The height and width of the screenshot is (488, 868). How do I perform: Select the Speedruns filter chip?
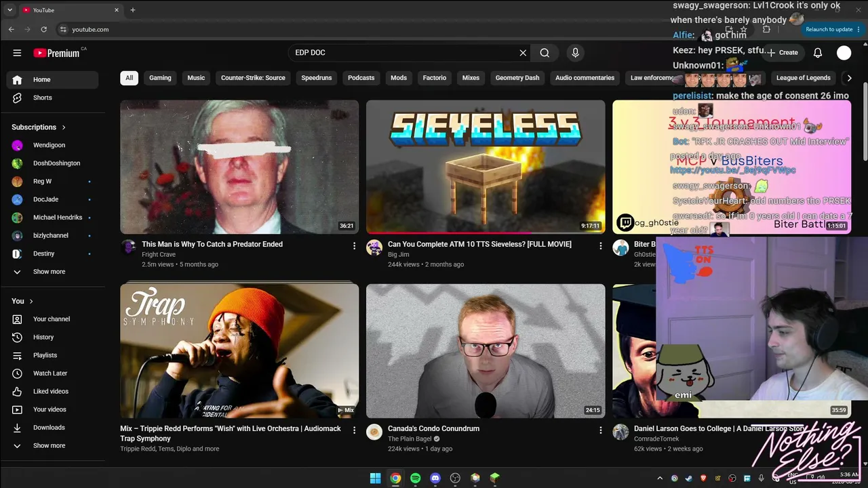point(317,78)
